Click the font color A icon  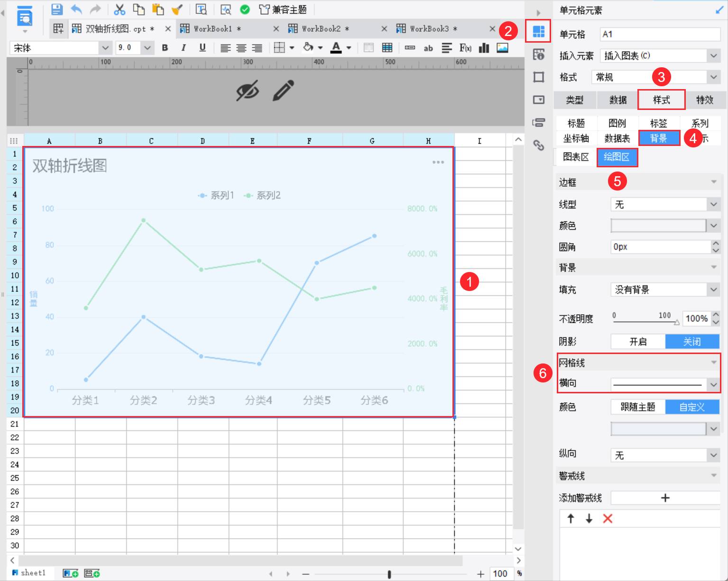point(336,47)
